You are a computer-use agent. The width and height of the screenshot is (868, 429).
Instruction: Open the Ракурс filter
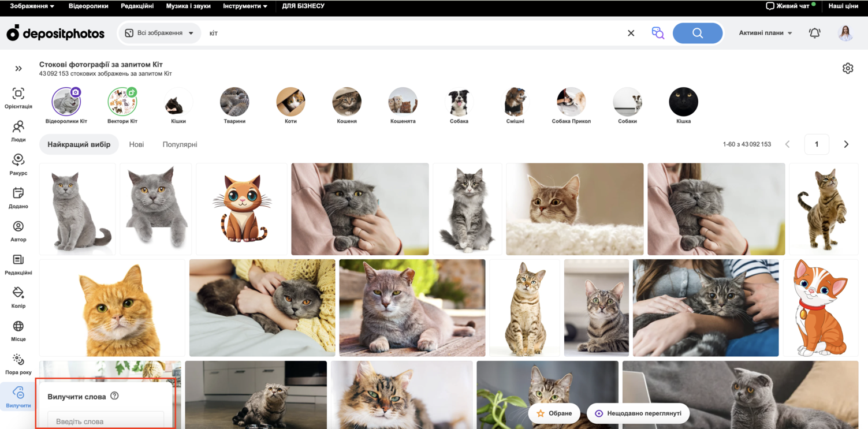[x=18, y=165]
